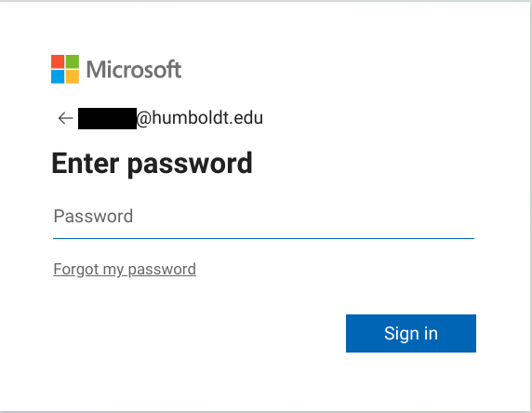This screenshot has height=413, width=532.
Task: Click the Microsoft wordmark text
Action: click(134, 70)
